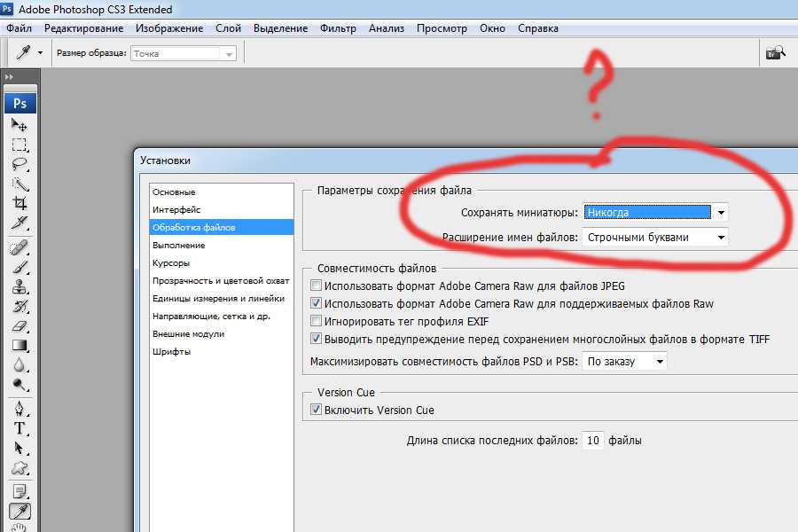
Task: Click the recent files list length field
Action: point(593,441)
